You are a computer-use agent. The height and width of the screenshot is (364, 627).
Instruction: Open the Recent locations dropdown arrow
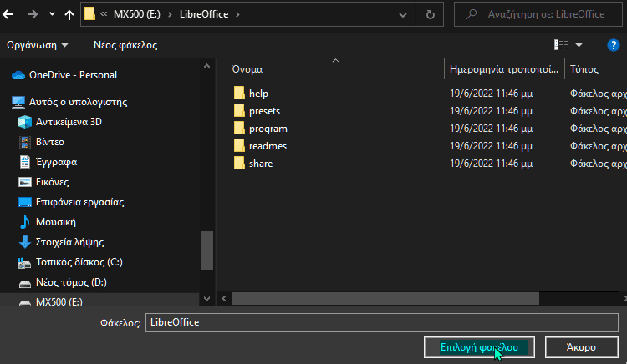pyautogui.click(x=51, y=14)
